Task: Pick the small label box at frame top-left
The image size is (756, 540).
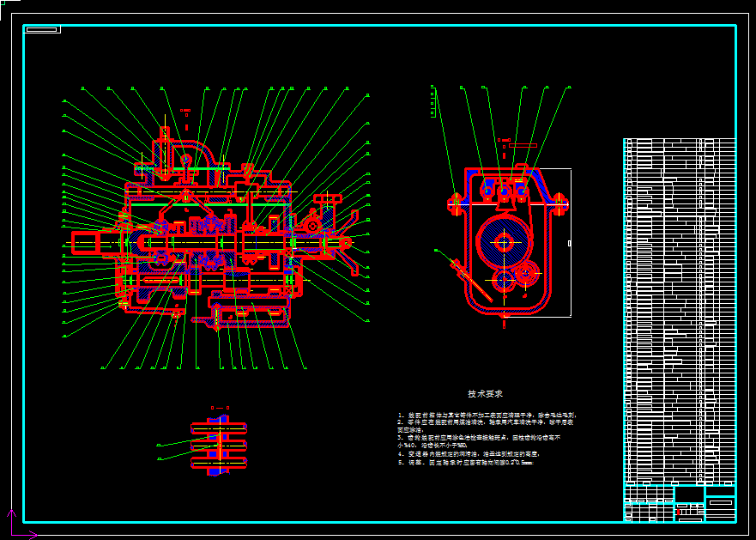Action: [x=42, y=29]
